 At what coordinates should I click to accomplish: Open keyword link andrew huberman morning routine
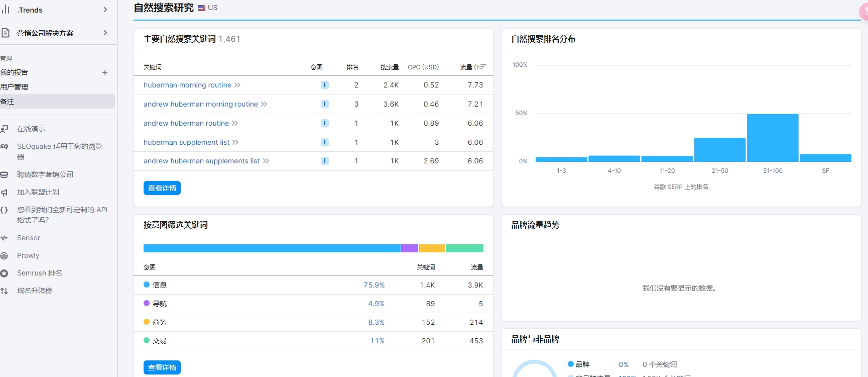click(x=201, y=104)
